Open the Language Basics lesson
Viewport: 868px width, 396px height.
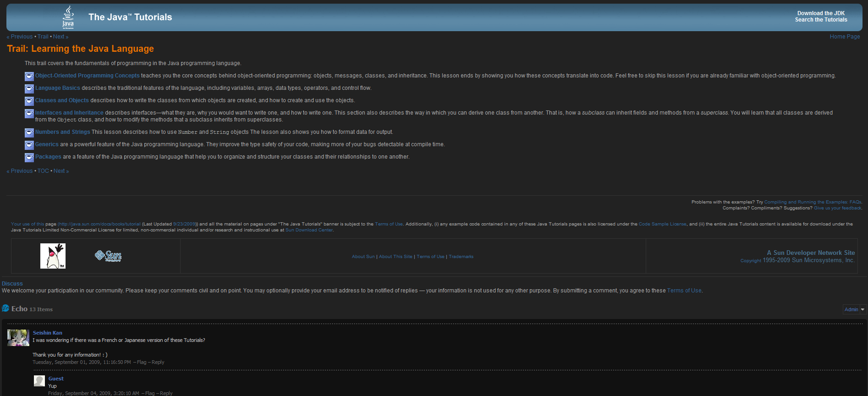pos(58,88)
